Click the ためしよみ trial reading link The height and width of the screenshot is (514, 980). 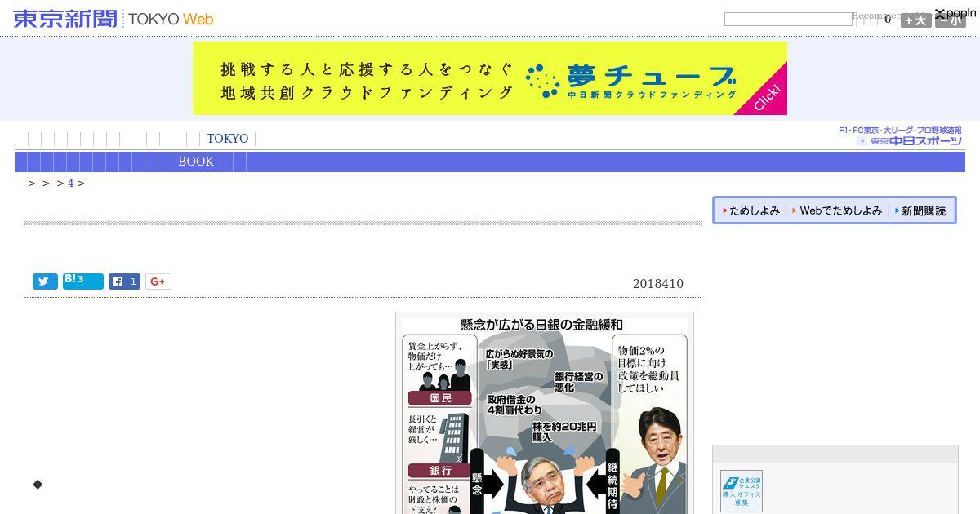click(x=751, y=210)
